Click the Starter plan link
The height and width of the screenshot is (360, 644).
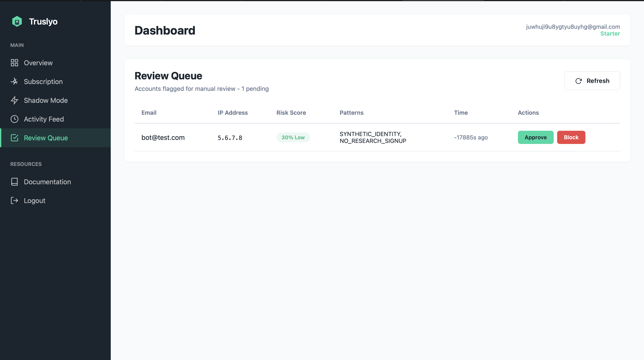pyautogui.click(x=610, y=33)
